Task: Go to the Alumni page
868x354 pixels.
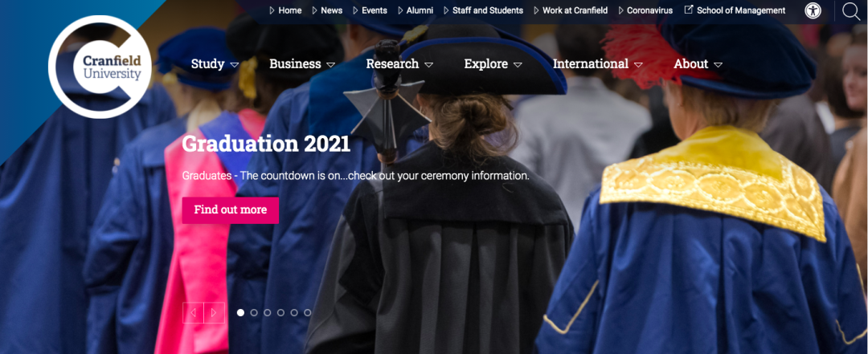Action: coord(416,10)
